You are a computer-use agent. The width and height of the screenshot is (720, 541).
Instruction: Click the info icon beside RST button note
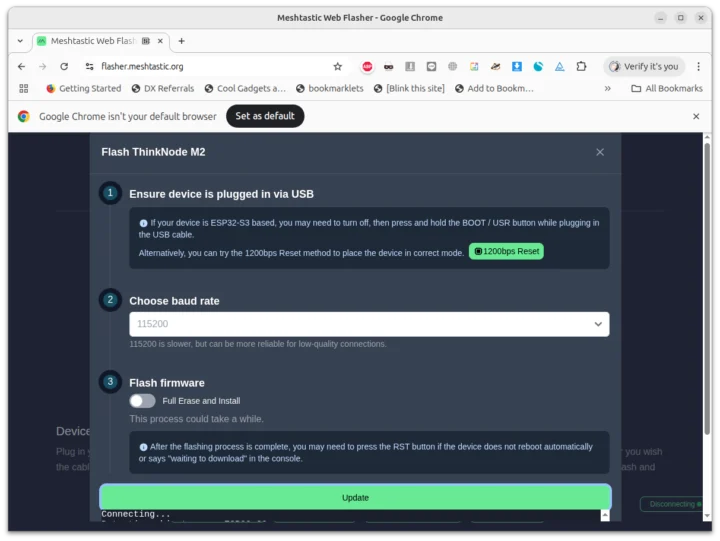click(x=143, y=447)
